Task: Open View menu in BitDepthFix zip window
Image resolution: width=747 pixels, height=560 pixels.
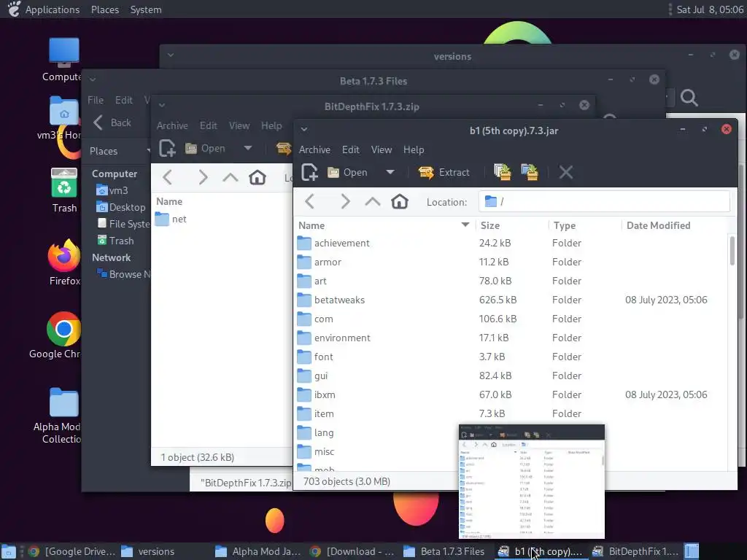Action: point(239,125)
